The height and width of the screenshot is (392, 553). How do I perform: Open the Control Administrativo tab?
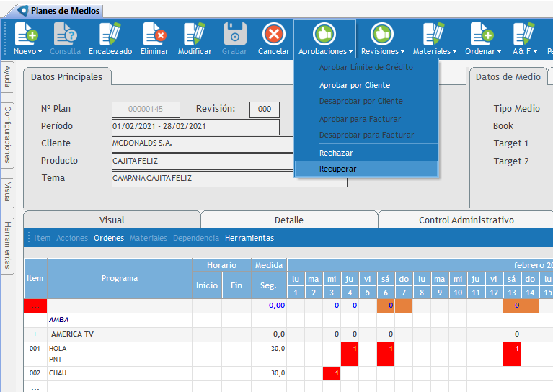tap(466, 220)
